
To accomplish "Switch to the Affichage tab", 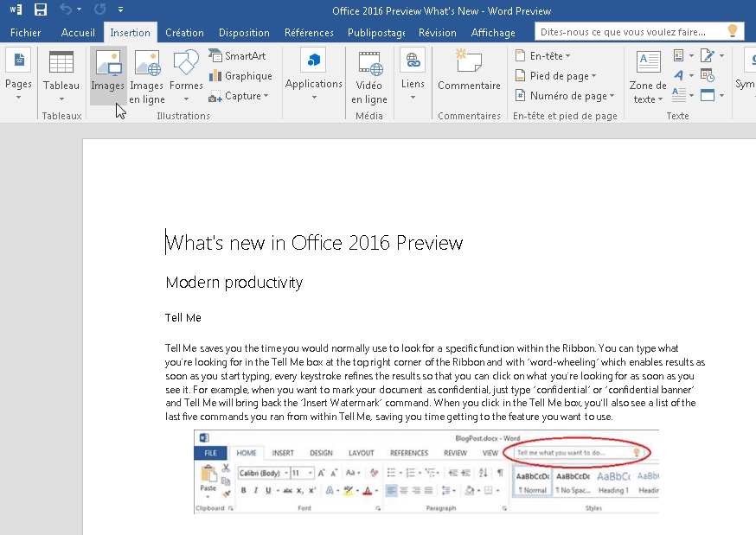I will (493, 32).
